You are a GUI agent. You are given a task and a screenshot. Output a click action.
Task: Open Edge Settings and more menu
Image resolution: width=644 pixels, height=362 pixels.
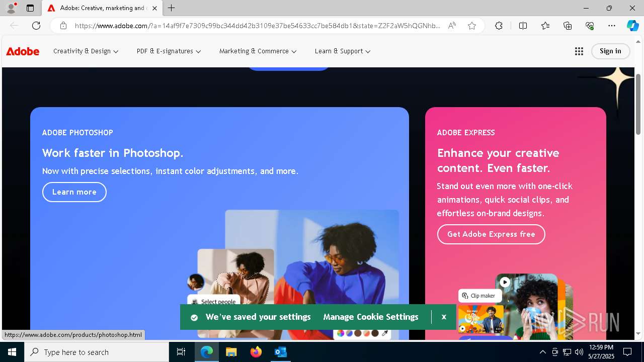[x=612, y=26]
